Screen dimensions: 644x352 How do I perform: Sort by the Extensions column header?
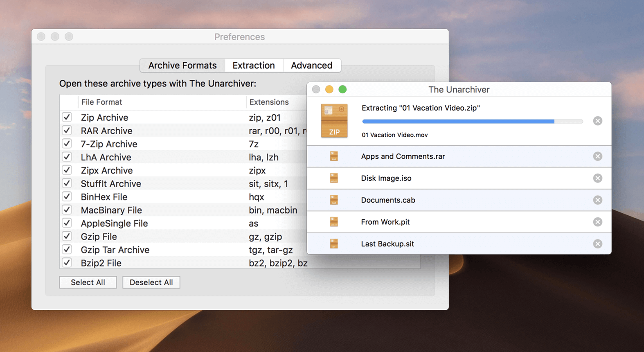[x=277, y=102]
